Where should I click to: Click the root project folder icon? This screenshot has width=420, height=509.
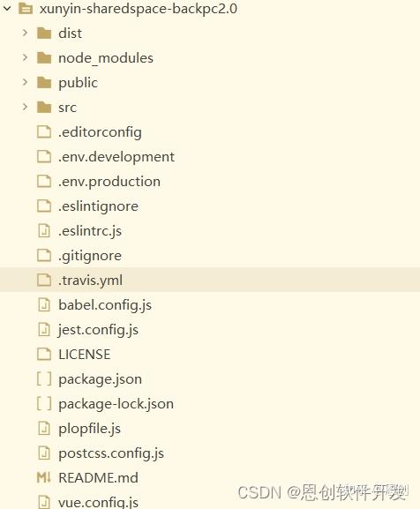coord(26,9)
